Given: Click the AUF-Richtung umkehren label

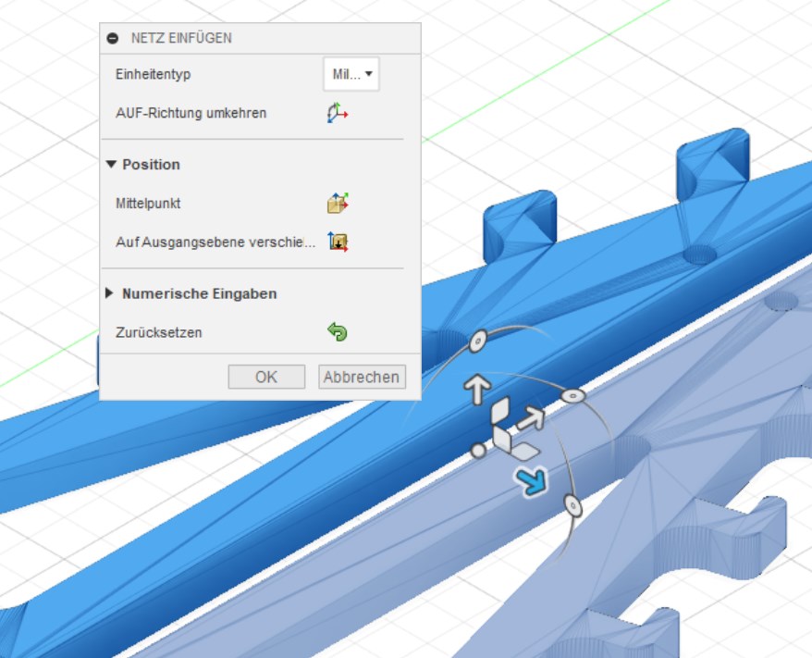Looking at the screenshot, I should pos(191,113).
